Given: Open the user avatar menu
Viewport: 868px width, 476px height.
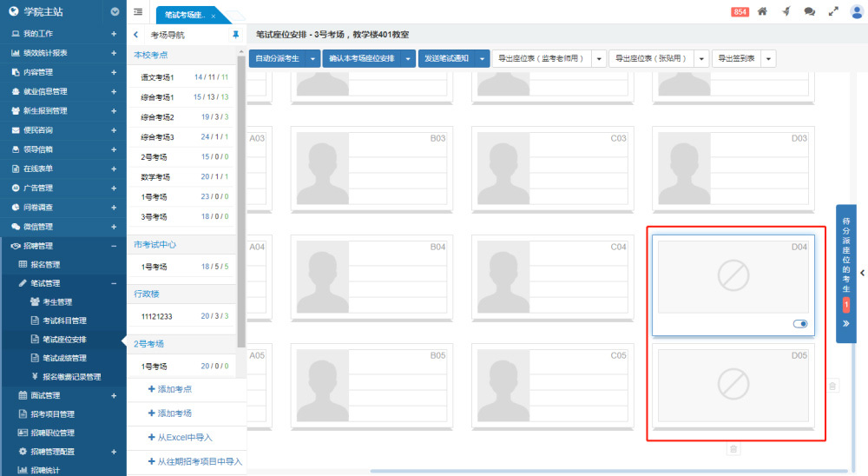Looking at the screenshot, I should 856,11.
